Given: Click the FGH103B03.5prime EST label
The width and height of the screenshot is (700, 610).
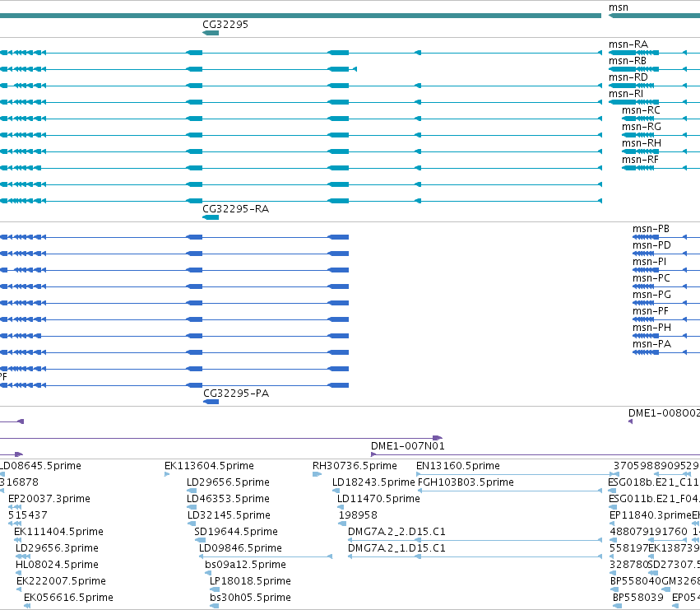Looking at the screenshot, I should [466, 482].
